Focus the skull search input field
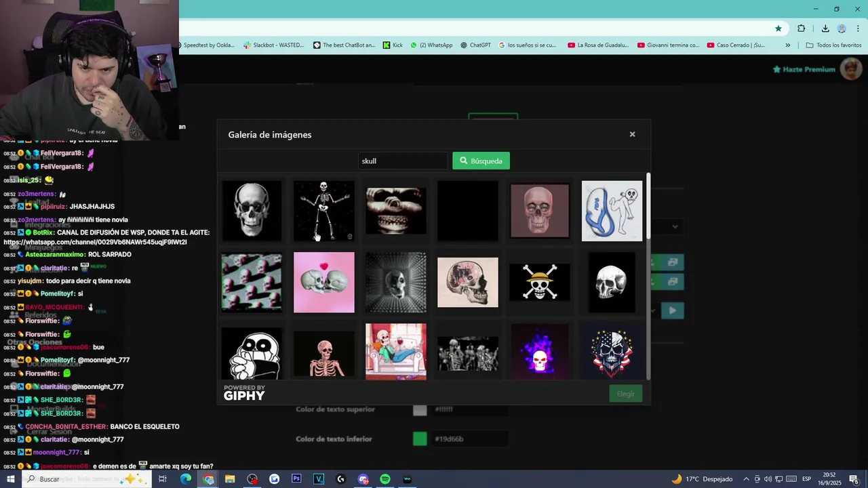The height and width of the screenshot is (488, 868). 403,161
